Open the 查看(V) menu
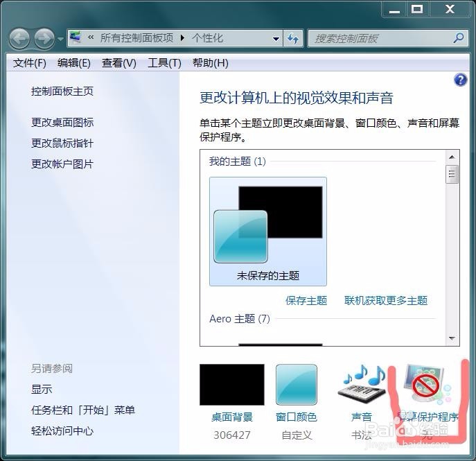476x461 pixels. click(118, 63)
